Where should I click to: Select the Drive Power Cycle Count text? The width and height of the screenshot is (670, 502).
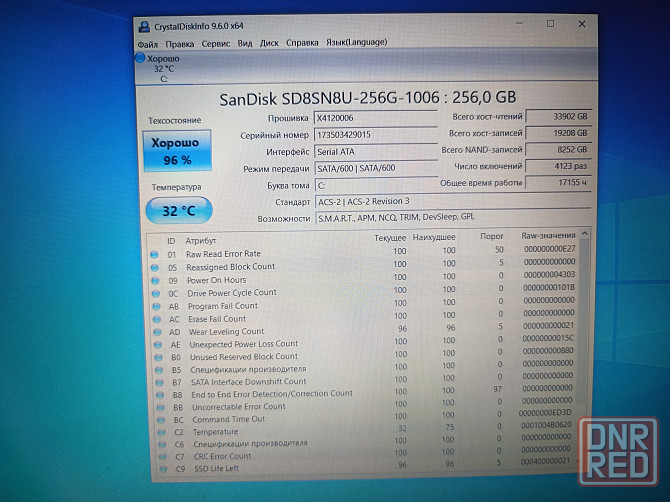point(232,293)
